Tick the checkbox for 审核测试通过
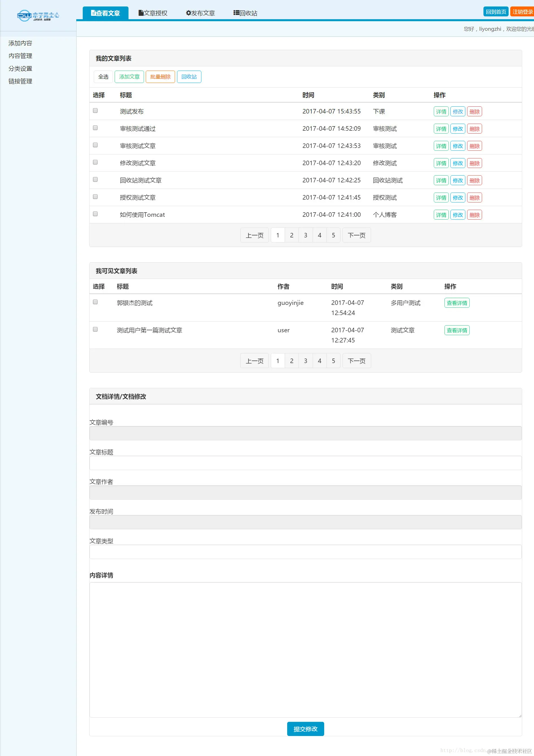This screenshot has width=534, height=756. point(95,128)
